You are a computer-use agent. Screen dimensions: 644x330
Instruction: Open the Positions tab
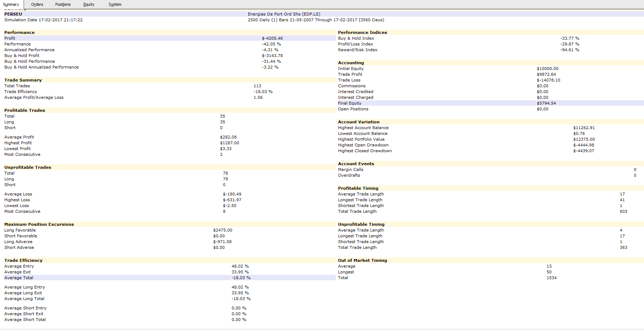(63, 4)
